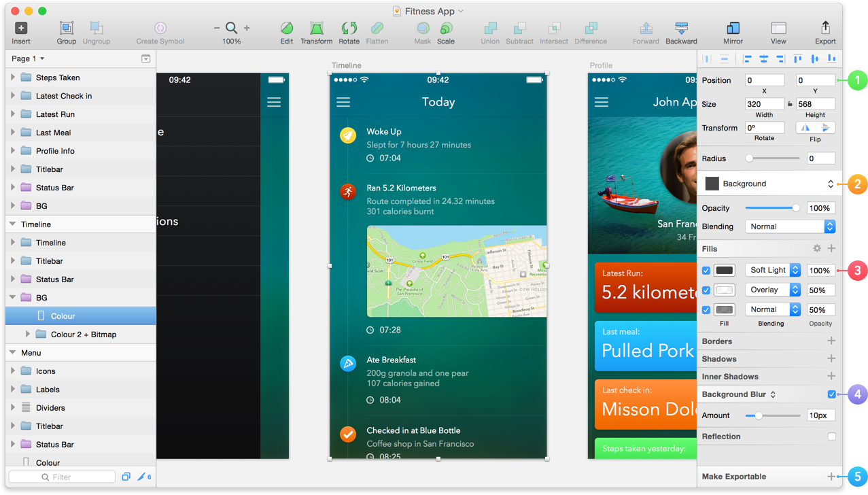Click the Rotate tool icon
This screenshot has height=495, width=868.
point(349,29)
